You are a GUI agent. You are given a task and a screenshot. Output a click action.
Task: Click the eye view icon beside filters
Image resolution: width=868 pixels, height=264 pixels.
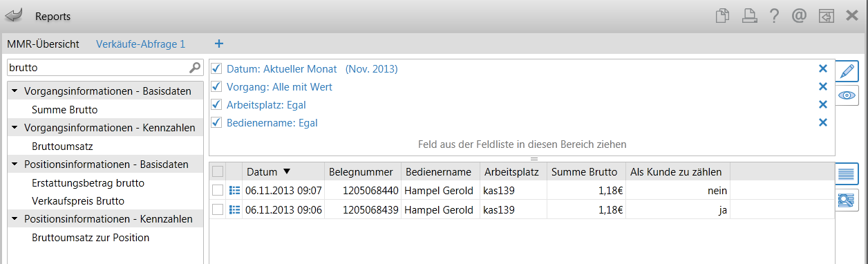point(848,95)
